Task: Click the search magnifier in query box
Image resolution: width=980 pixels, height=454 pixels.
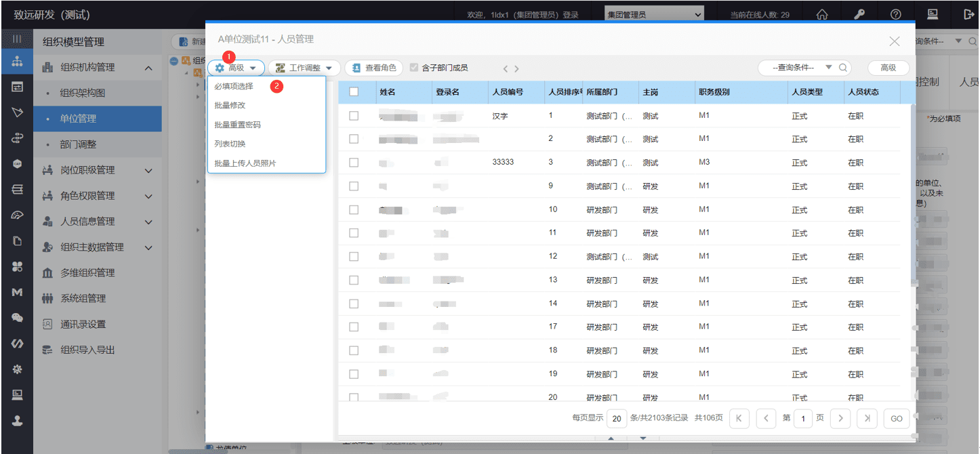Action: (x=843, y=68)
